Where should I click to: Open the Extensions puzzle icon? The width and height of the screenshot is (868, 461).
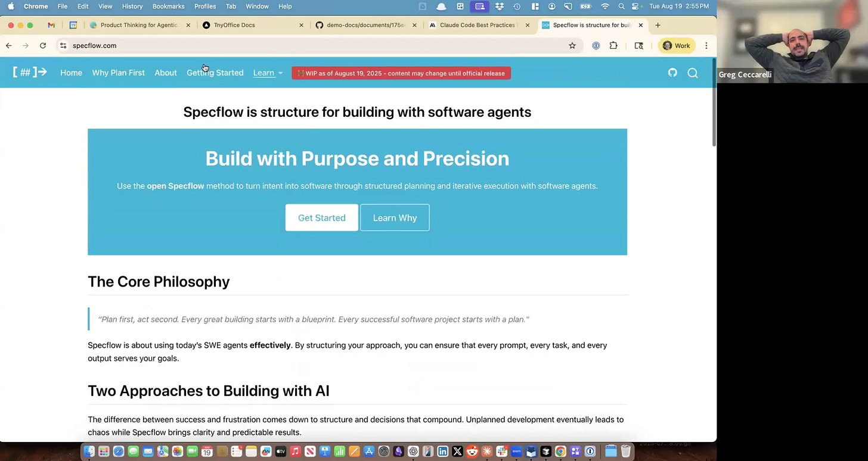click(613, 45)
